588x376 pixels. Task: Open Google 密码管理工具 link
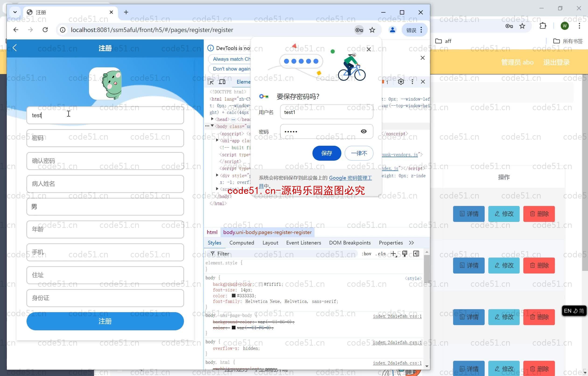click(x=350, y=178)
